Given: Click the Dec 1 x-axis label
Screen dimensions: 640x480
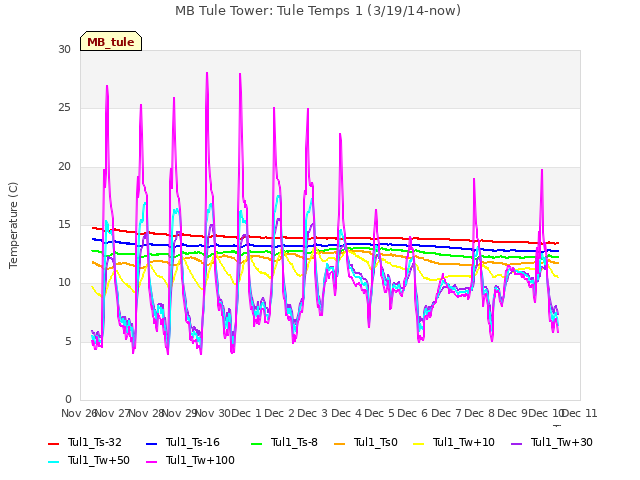Looking at the screenshot, I should pos(246,413).
